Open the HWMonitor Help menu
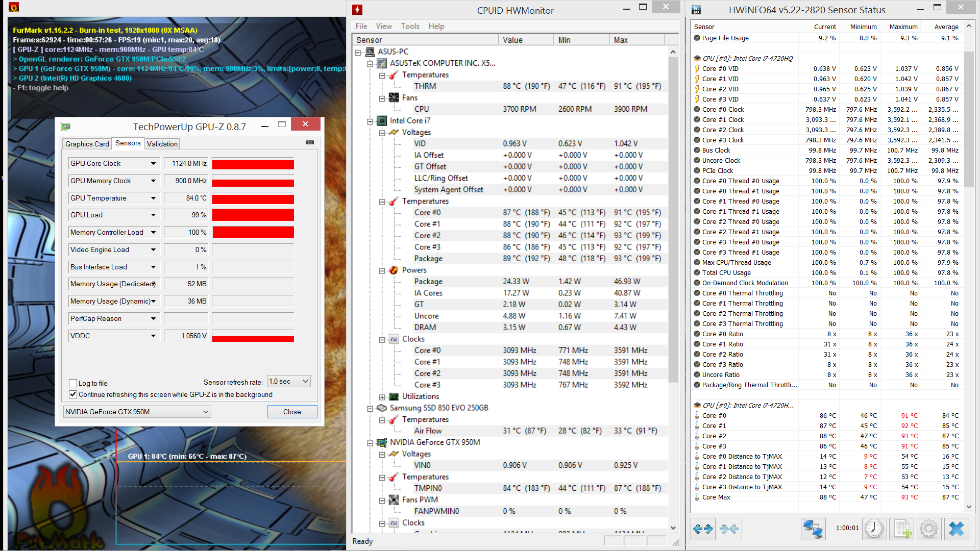Screen dimensions: 980x551 pyautogui.click(x=436, y=26)
